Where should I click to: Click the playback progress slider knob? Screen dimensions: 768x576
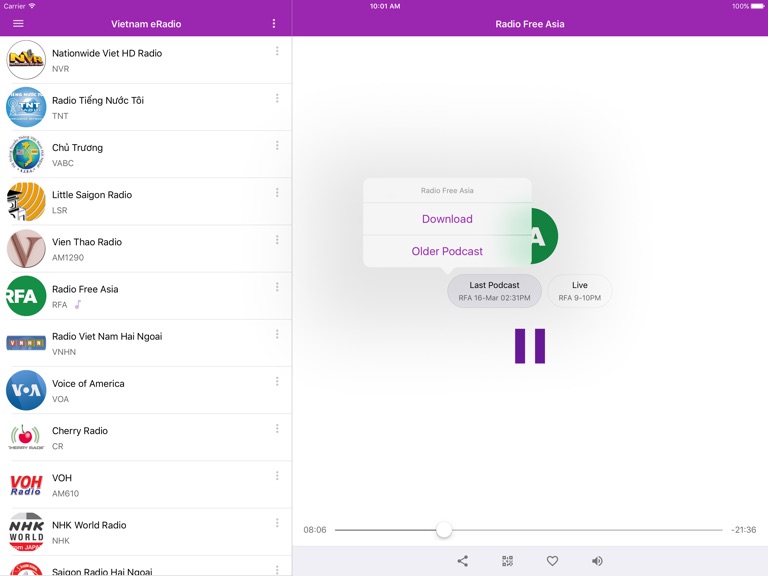click(x=444, y=530)
